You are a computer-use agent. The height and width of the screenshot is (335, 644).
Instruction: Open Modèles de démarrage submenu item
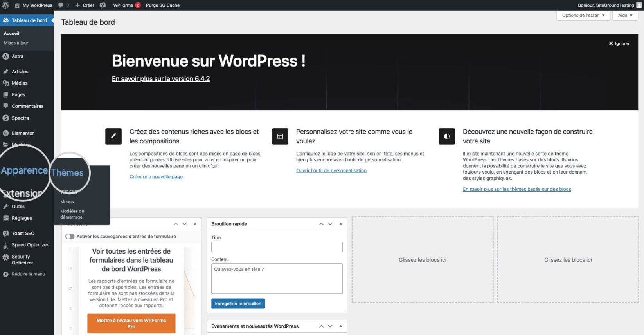[72, 214]
